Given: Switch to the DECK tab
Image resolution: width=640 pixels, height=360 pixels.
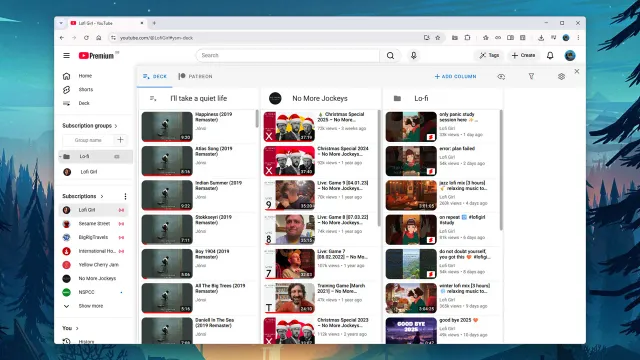Looking at the screenshot, I should click(155, 76).
